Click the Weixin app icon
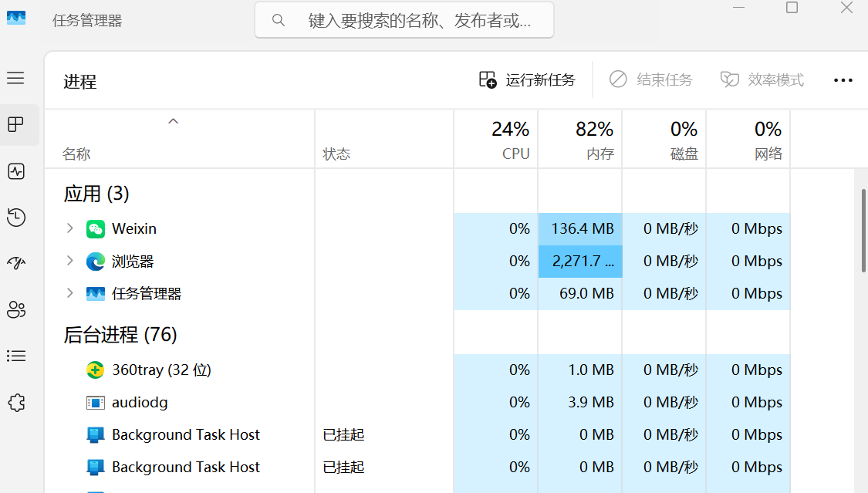This screenshot has width=868, height=493. click(95, 229)
